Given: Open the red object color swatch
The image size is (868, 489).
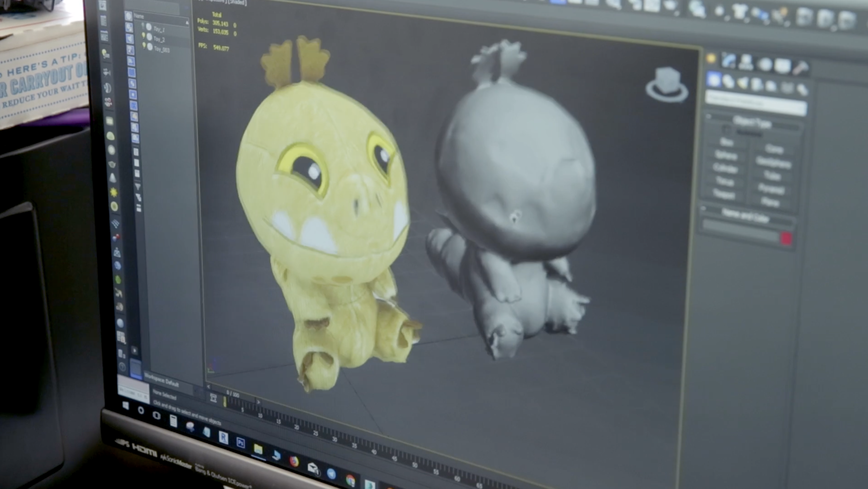Looking at the screenshot, I should point(786,239).
